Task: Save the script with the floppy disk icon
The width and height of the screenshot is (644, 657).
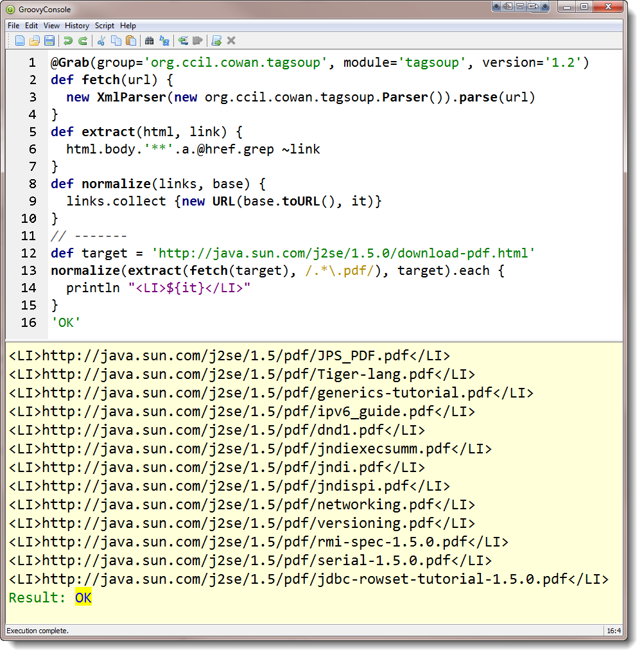Action: tap(49, 40)
